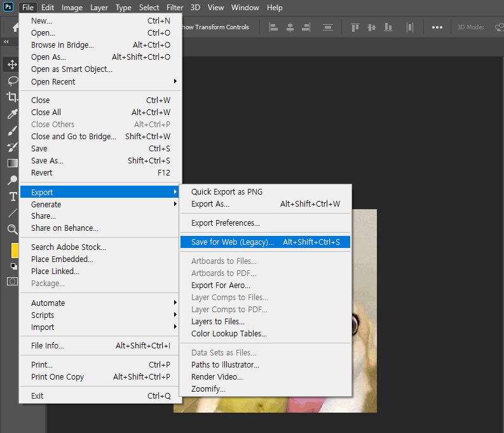Viewport: 504px width, 433px height.
Task: Select the Crop tool
Action: coord(12,97)
